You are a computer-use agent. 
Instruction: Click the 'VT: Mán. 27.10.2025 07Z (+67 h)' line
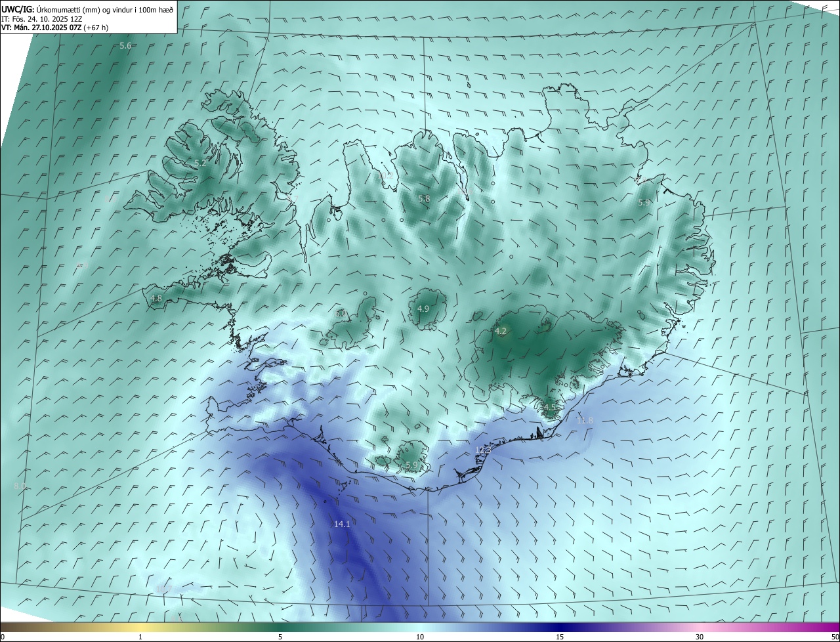point(54,28)
